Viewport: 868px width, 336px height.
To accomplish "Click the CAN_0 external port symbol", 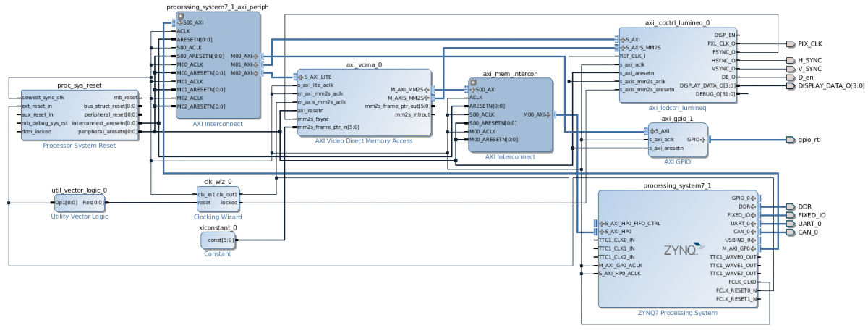I will pos(790,232).
